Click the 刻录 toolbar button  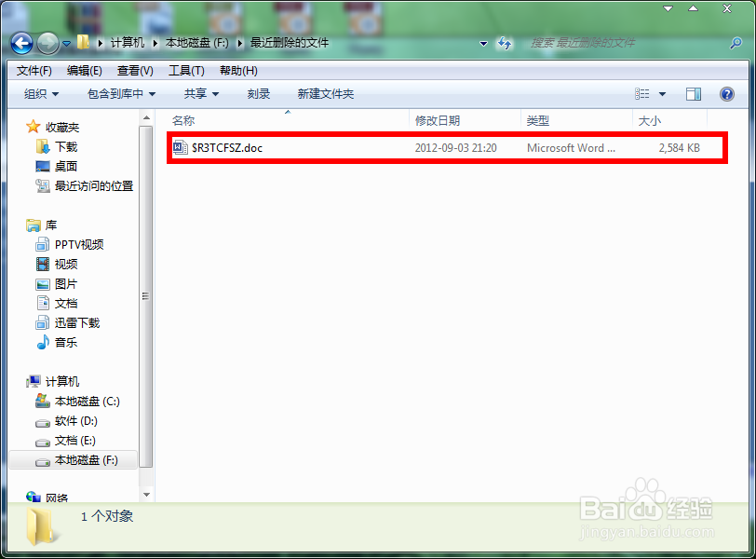(x=259, y=93)
